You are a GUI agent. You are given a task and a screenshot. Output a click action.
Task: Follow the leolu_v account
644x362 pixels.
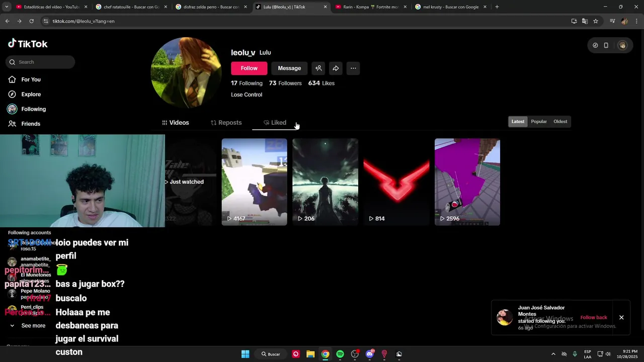[x=249, y=68]
